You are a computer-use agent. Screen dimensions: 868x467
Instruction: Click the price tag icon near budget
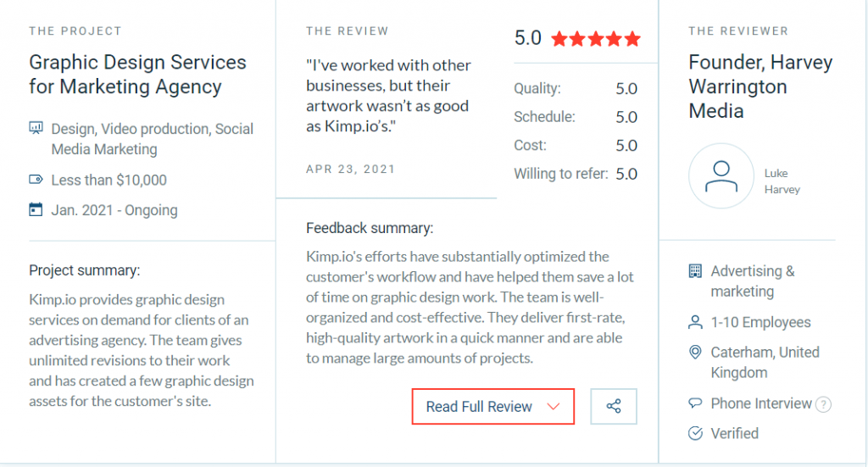pyautogui.click(x=36, y=180)
